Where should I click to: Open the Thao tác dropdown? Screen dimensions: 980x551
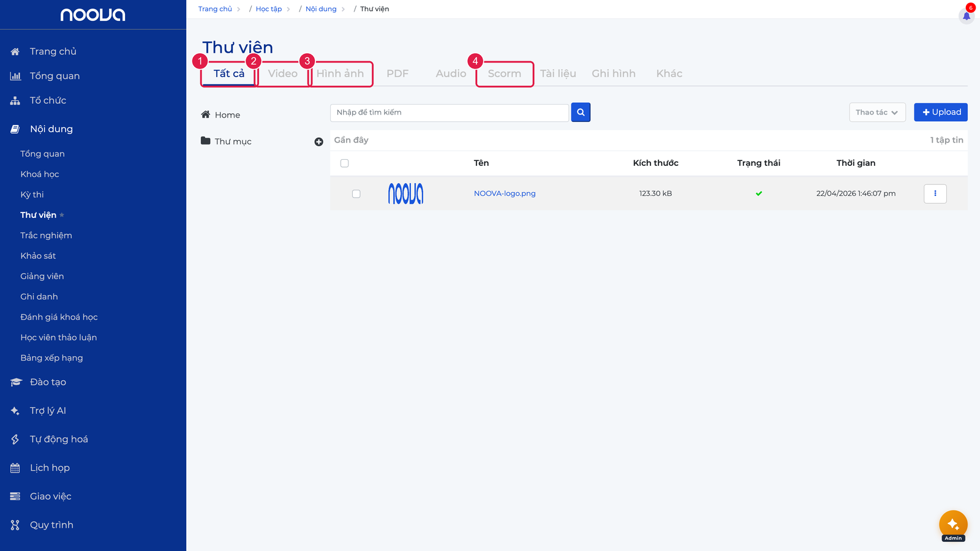(877, 112)
